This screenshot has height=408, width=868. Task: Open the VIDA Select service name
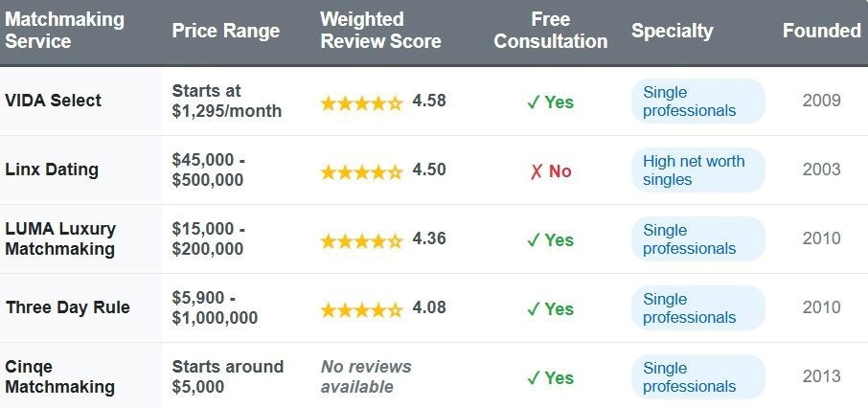[x=54, y=101]
